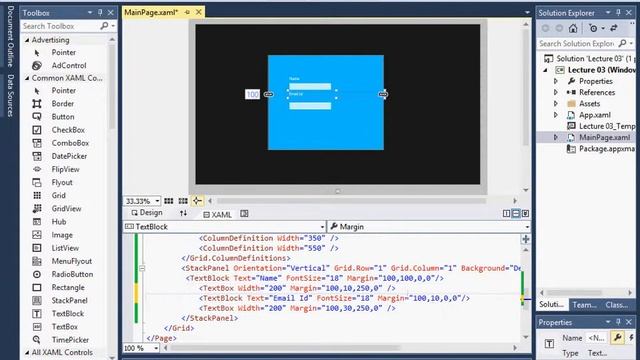
Task: Toggle auto-hide pin on Solution Explorer
Action: tap(618, 13)
